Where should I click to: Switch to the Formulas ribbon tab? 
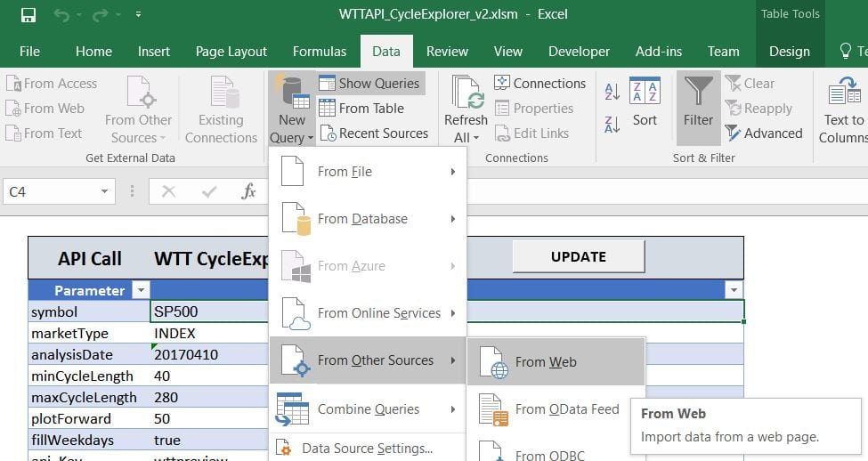(x=320, y=51)
